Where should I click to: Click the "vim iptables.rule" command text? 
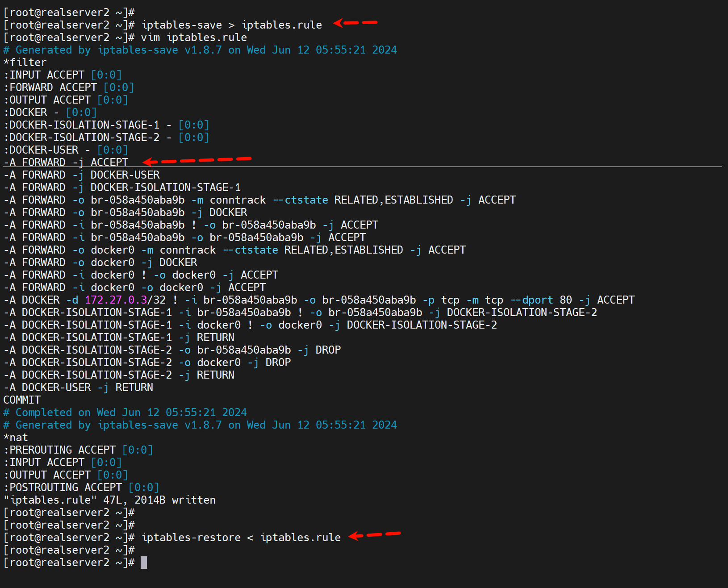point(194,38)
